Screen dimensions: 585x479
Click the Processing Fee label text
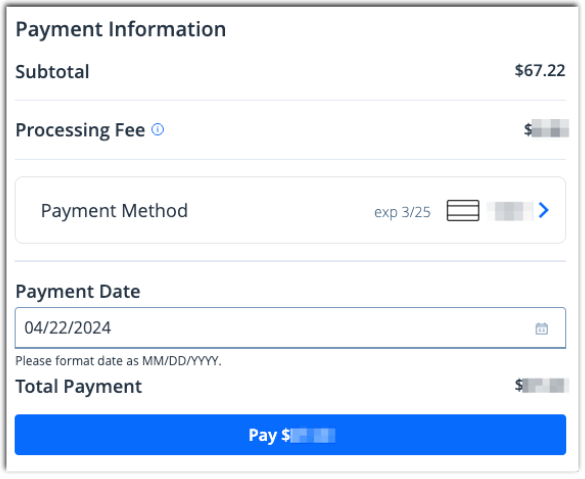80,130
